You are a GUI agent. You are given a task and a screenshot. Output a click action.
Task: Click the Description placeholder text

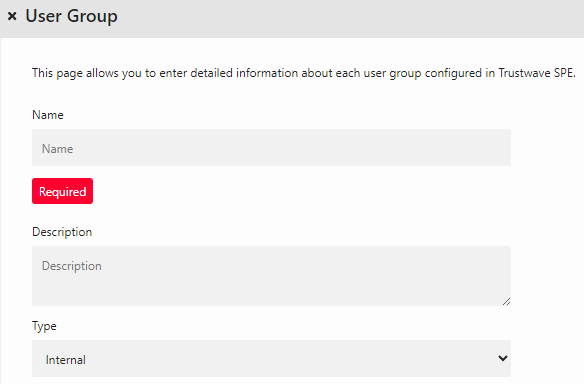72,266
